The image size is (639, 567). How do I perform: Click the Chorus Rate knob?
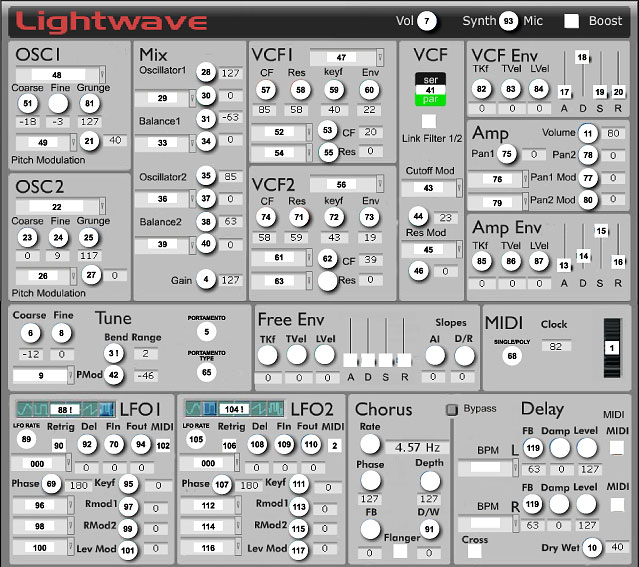pyautogui.click(x=370, y=444)
